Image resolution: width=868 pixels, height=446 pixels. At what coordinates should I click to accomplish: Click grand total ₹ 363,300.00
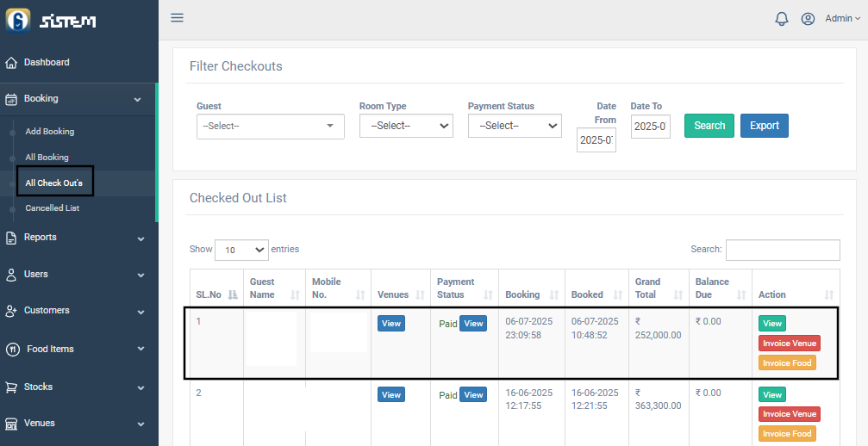[x=659, y=399]
